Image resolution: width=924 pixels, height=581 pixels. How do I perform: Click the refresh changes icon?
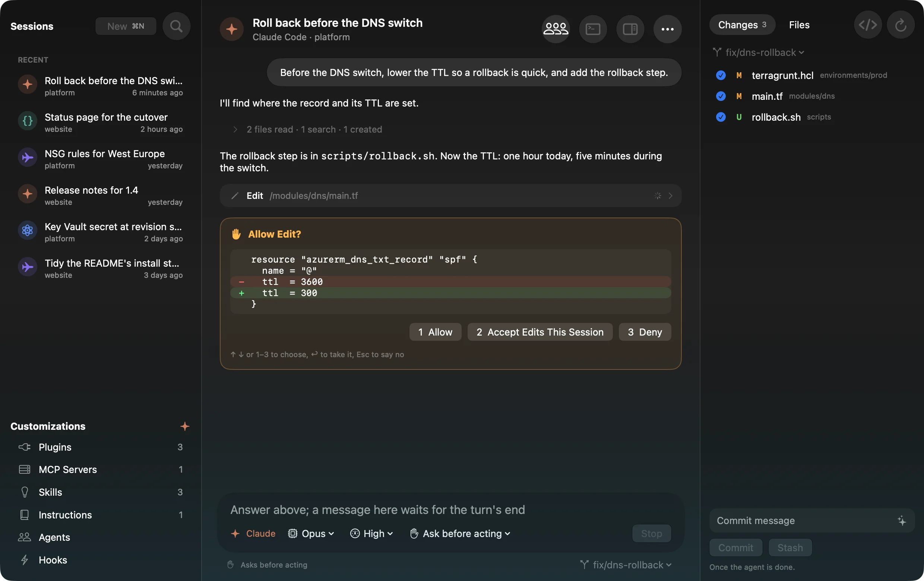tap(900, 25)
